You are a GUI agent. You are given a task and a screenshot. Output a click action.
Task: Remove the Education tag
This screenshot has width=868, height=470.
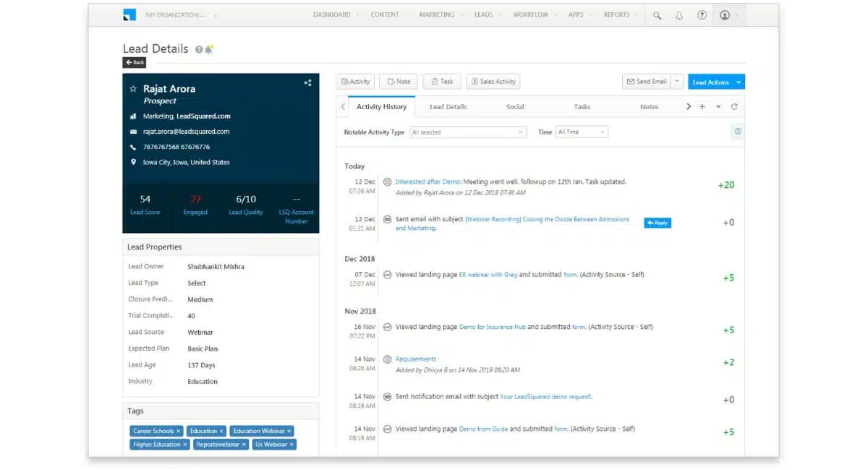coord(222,431)
